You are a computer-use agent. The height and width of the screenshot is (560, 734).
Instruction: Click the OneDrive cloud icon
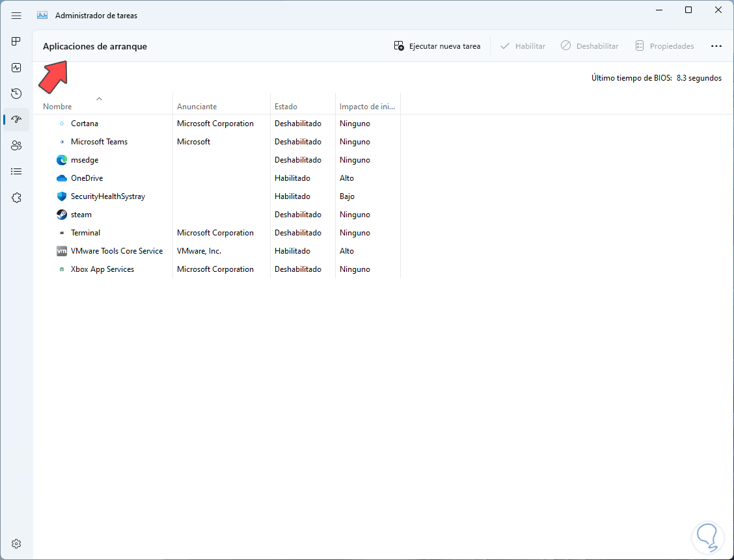pyautogui.click(x=62, y=178)
